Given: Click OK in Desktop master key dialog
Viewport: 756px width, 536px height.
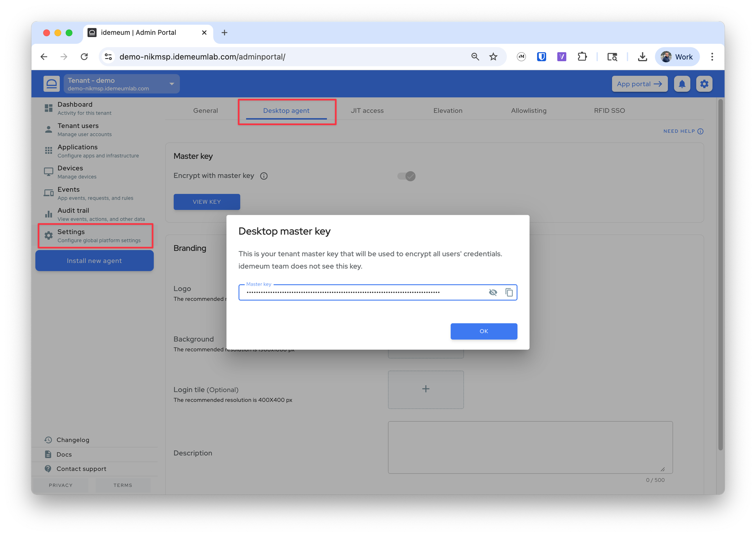Looking at the screenshot, I should click(x=483, y=331).
